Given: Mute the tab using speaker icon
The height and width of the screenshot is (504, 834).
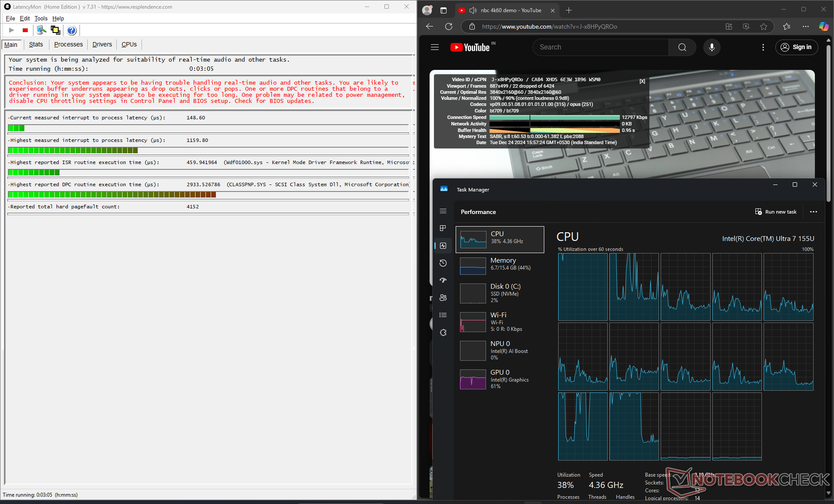Looking at the screenshot, I should pyautogui.click(x=473, y=10).
